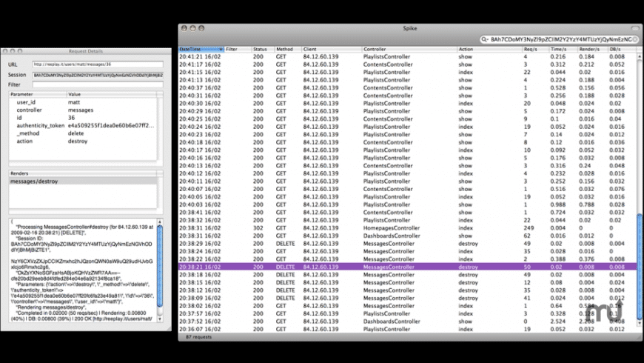The width and height of the screenshot is (644, 363).
Task: Click the Method column header
Action: tap(286, 50)
